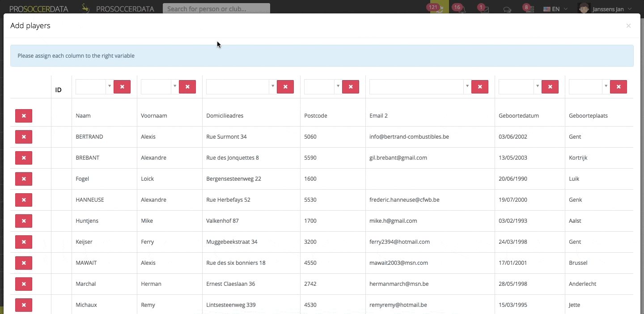The width and height of the screenshot is (644, 314).
Task: Remove the Marchal row
Action: click(24, 284)
